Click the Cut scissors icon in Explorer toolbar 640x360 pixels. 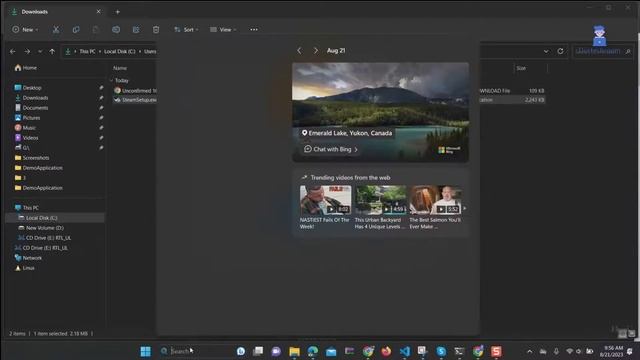[x=56, y=29]
